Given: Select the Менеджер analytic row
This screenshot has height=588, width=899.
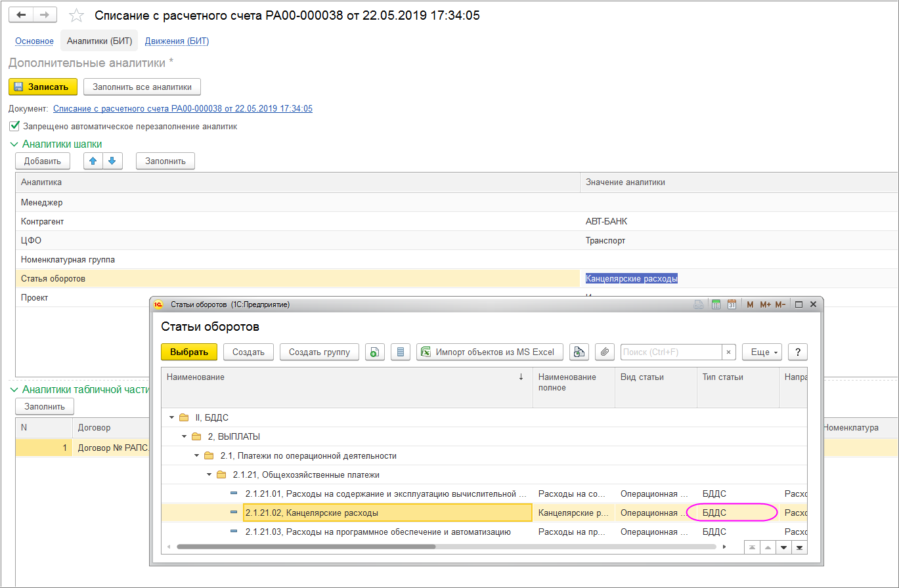Looking at the screenshot, I should click(x=456, y=203).
